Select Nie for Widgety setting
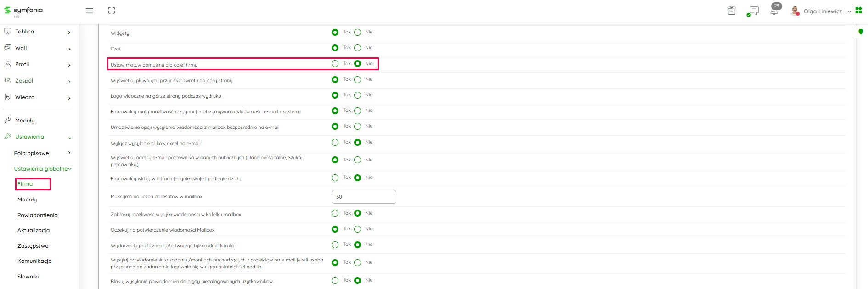 [x=357, y=33]
